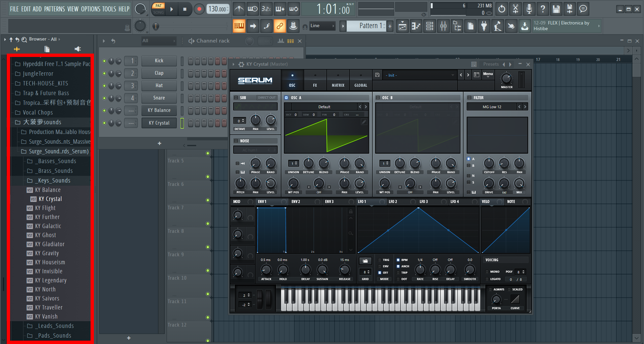Click Serum's Menu button

coord(488,75)
